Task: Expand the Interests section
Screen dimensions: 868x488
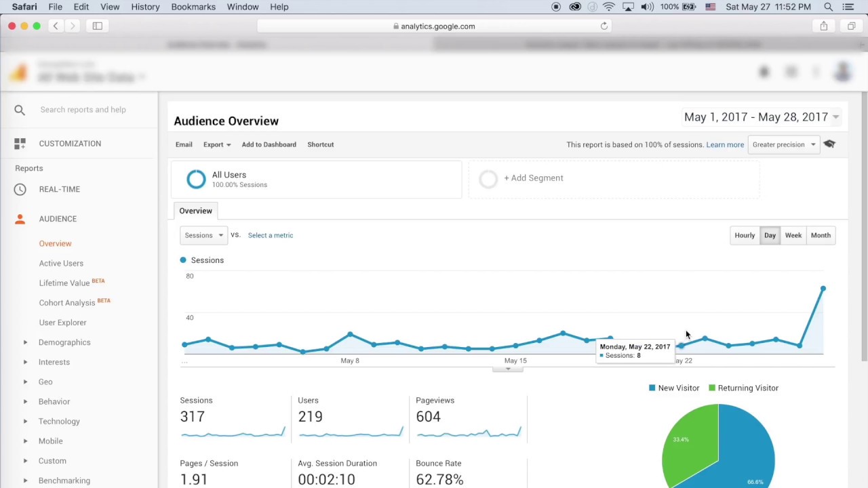Action: pos(25,362)
